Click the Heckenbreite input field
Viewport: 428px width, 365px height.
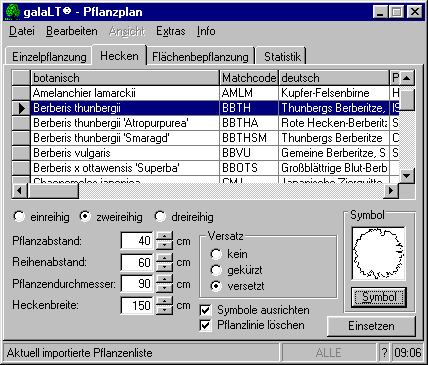[x=137, y=306]
